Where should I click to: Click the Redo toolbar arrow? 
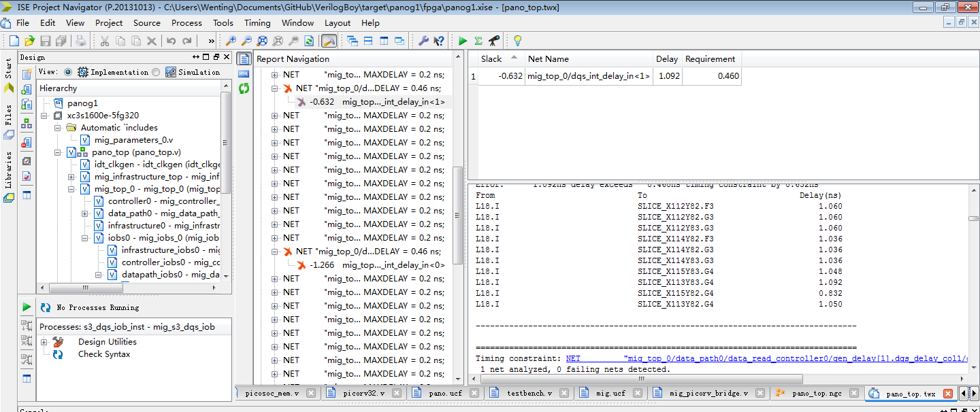point(187,41)
